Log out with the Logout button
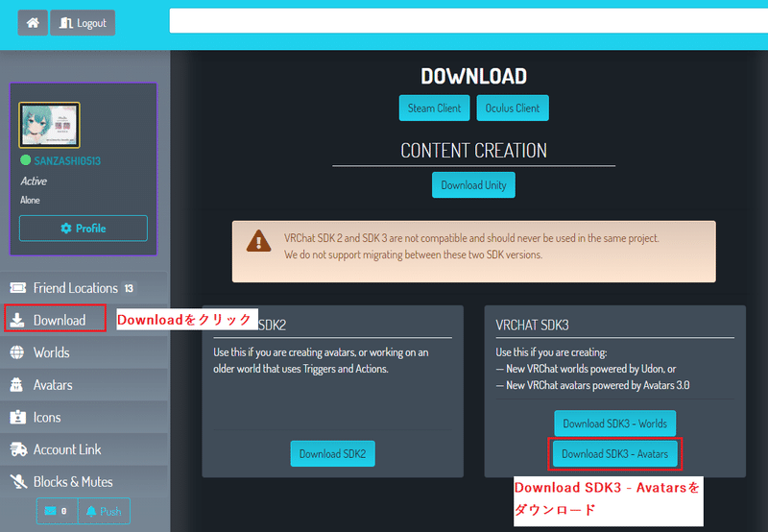The height and width of the screenshot is (532, 768). tap(83, 23)
